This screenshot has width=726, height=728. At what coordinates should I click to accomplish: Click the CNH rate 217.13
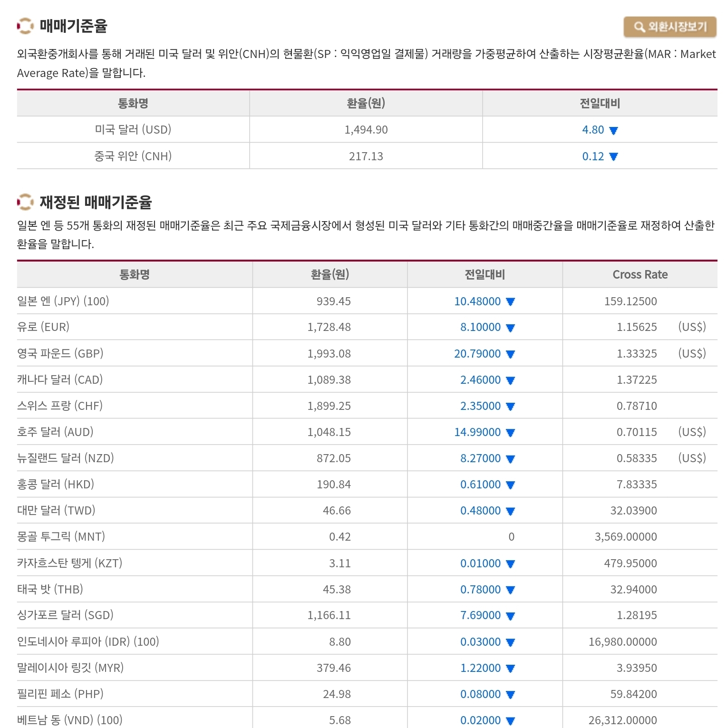pyautogui.click(x=366, y=156)
